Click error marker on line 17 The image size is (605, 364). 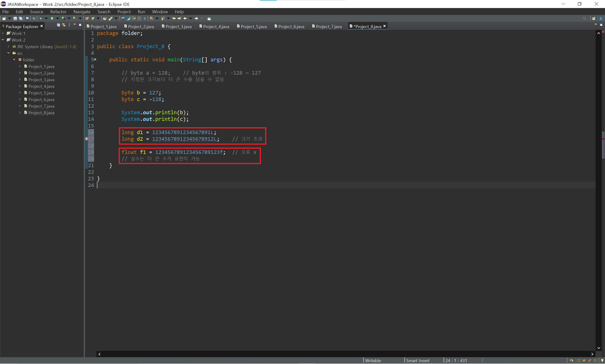(86, 139)
